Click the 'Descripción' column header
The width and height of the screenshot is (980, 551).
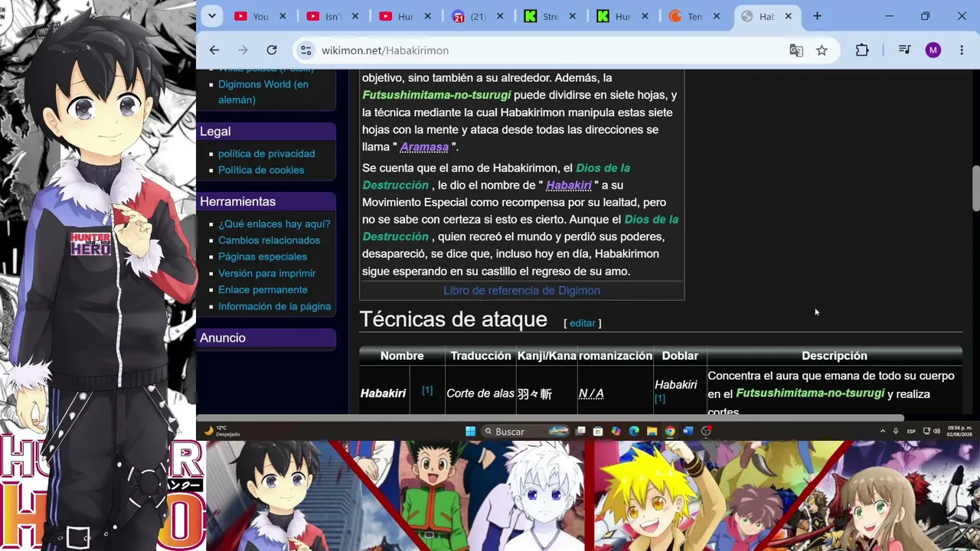(835, 356)
